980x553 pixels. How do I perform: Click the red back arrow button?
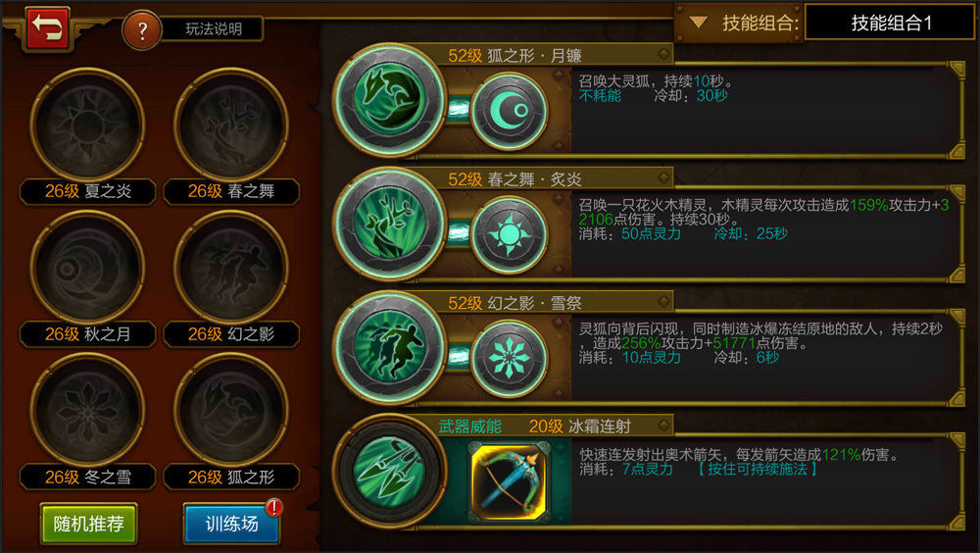click(x=47, y=28)
